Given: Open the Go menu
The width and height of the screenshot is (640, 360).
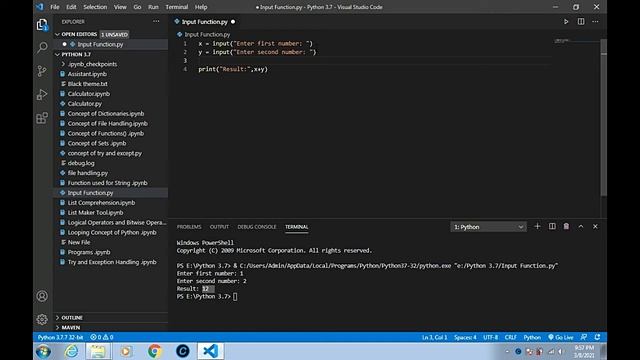Looking at the screenshot, I should (137, 7).
